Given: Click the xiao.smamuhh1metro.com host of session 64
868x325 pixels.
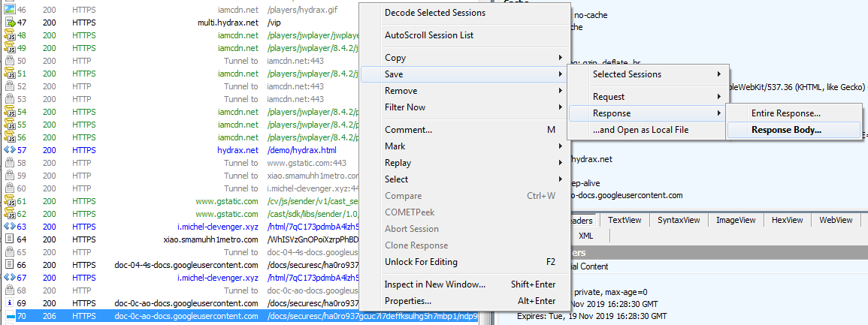Looking at the screenshot, I should pyautogui.click(x=211, y=240).
